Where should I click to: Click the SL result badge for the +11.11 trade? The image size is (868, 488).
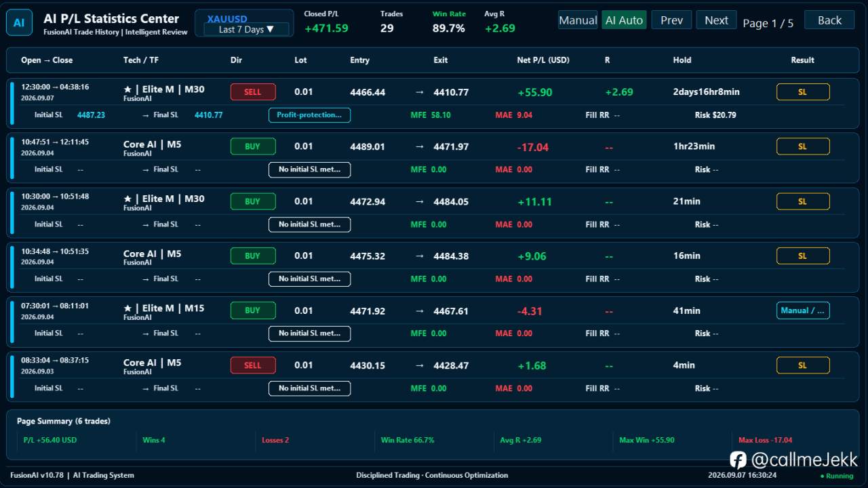[x=803, y=201]
